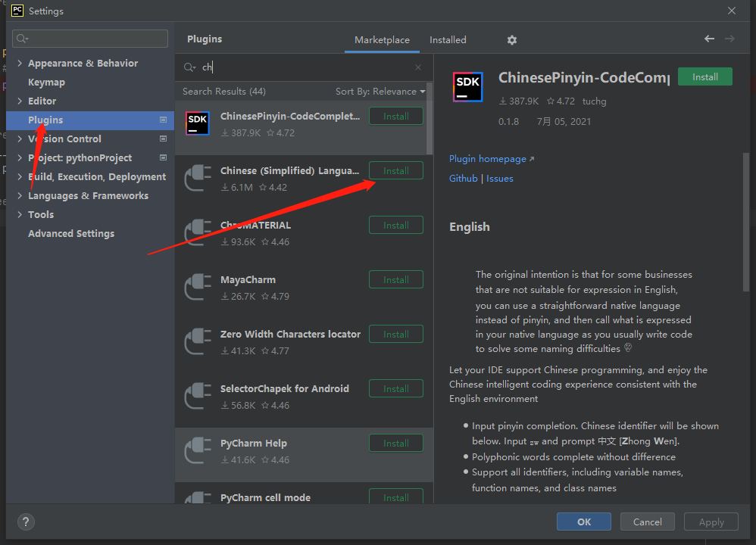
Task: Click version '0.1.8' text
Action: tap(508, 121)
